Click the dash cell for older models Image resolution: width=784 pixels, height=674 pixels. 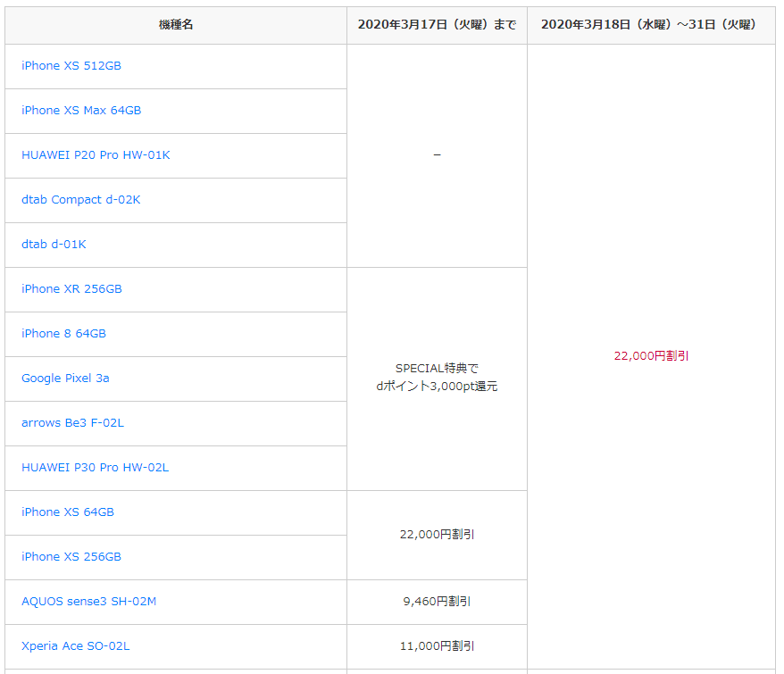(x=437, y=155)
